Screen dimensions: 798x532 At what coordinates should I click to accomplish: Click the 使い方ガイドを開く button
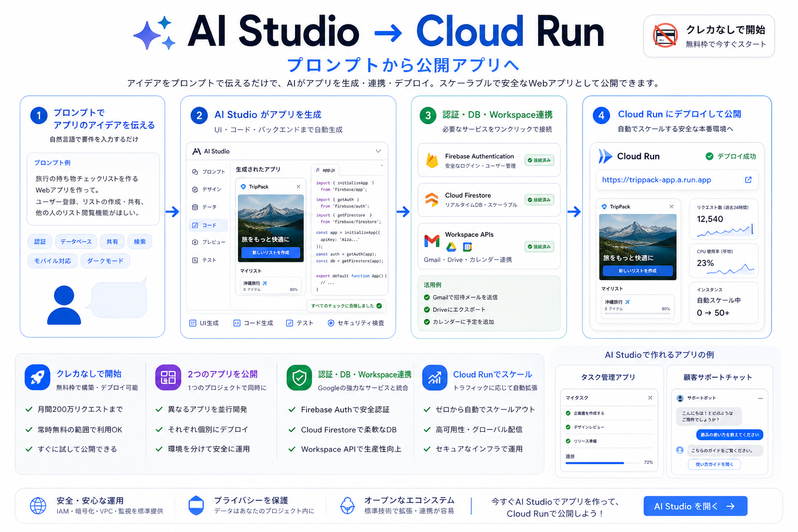click(x=714, y=464)
